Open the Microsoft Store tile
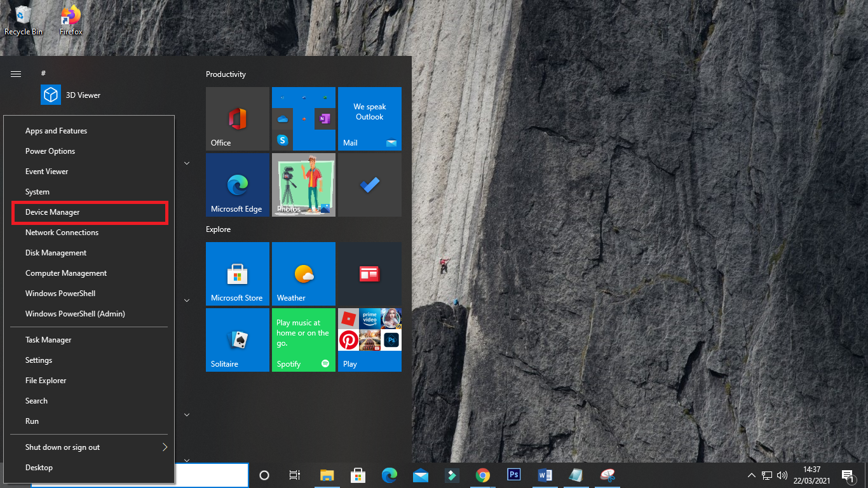 [x=238, y=274]
